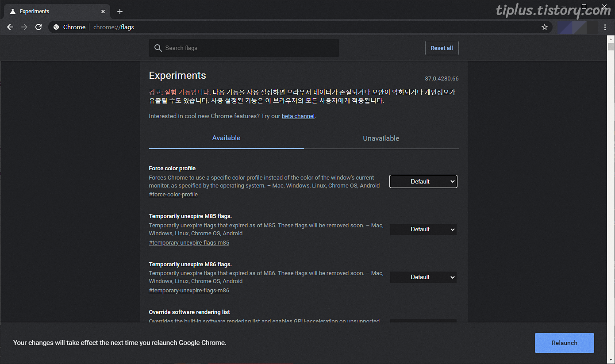This screenshot has height=364, width=615.
Task: Click the Reset all button
Action: coord(442,48)
